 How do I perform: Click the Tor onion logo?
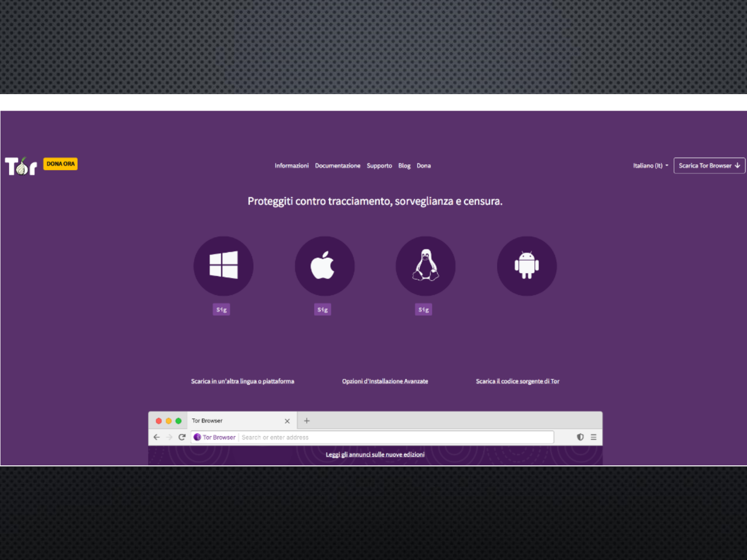click(x=21, y=166)
